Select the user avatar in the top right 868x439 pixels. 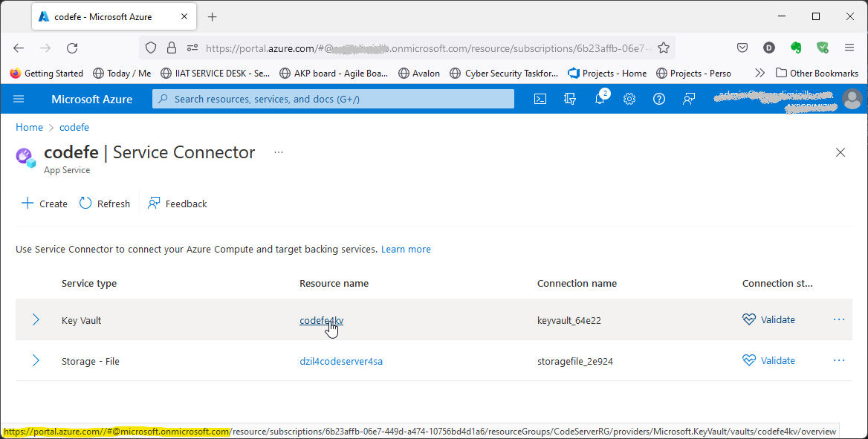pyautogui.click(x=852, y=98)
